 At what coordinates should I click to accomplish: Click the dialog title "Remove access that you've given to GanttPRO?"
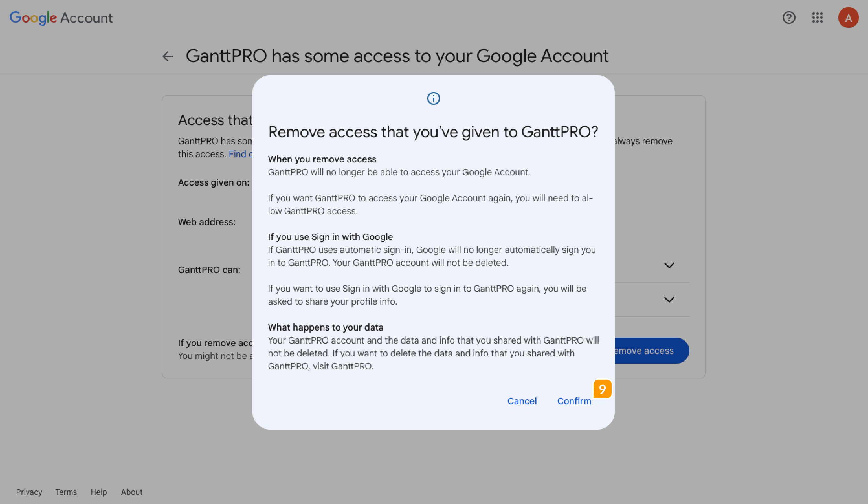(433, 132)
